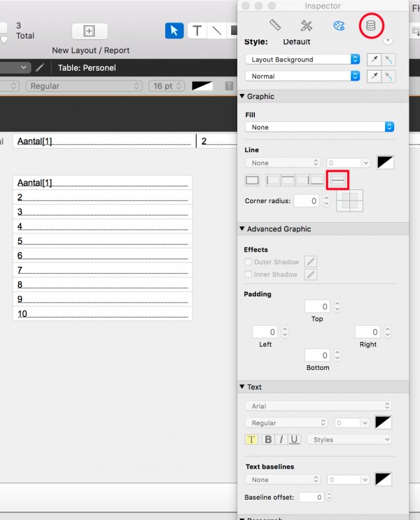Toggle the right border line button
This screenshot has width=420, height=520.
point(302,180)
